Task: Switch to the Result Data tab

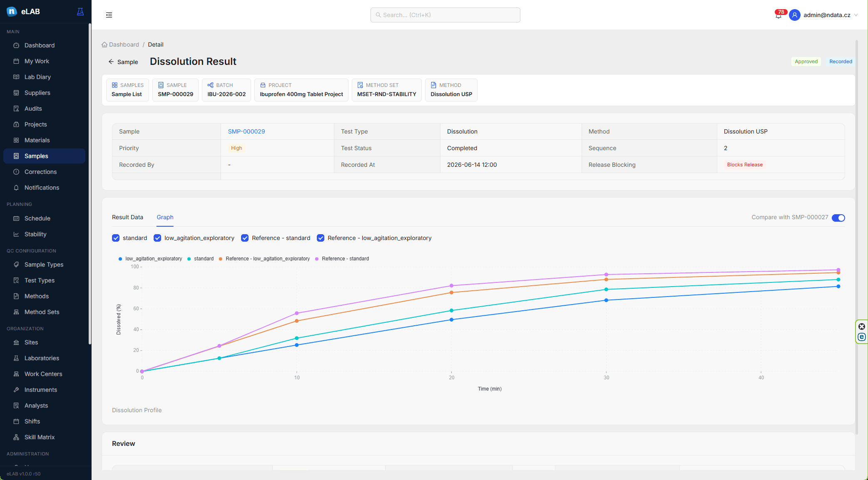Action: pos(127,217)
